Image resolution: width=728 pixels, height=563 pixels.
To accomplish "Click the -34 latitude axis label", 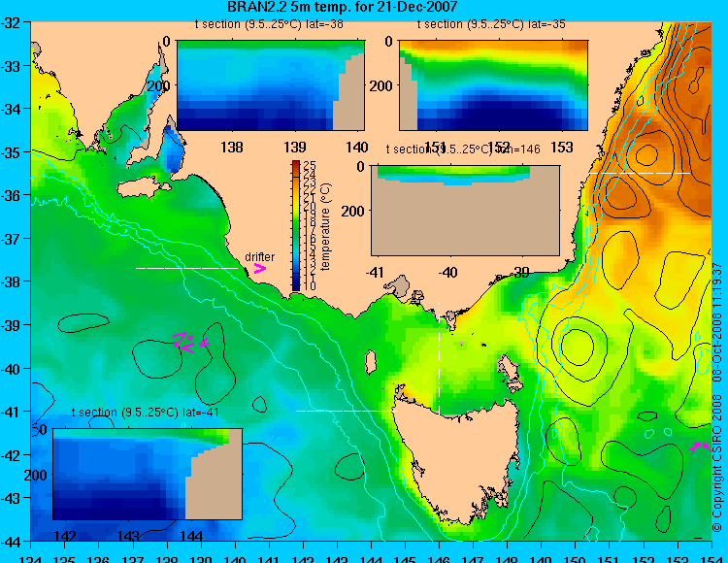I will (11, 109).
